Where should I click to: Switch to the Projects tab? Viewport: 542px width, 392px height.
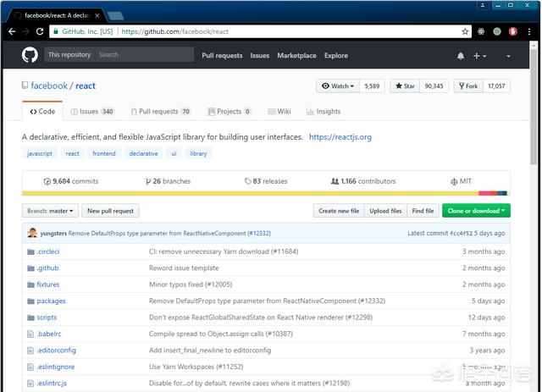(x=229, y=111)
